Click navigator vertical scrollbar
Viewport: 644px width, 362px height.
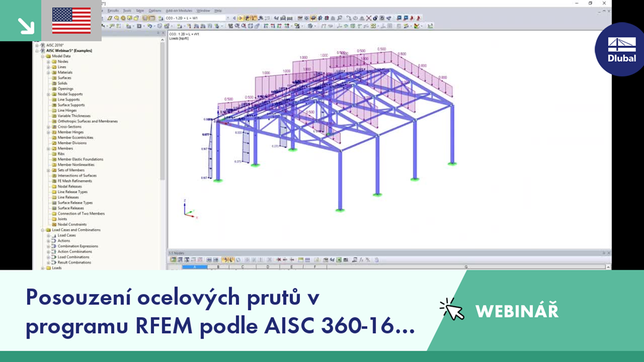click(x=162, y=111)
